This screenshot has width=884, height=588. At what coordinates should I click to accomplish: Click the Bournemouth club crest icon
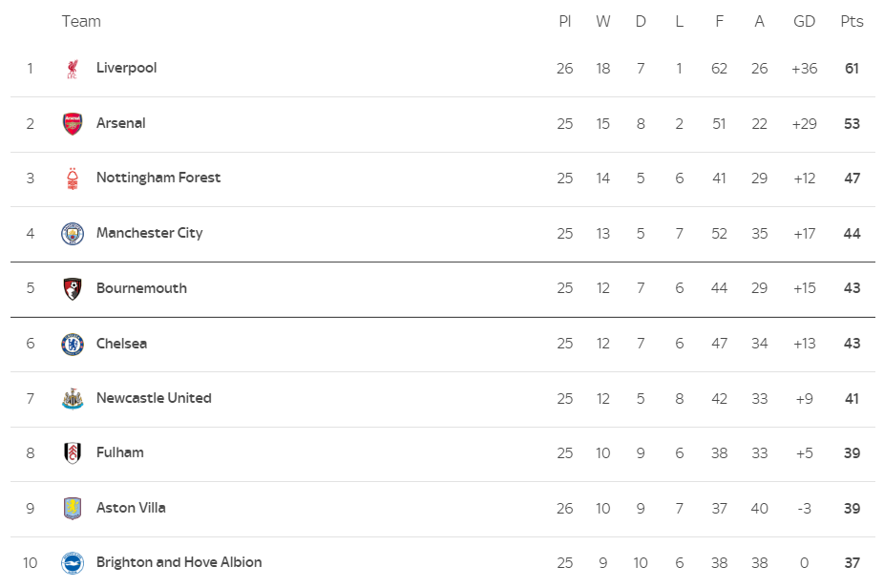(x=73, y=288)
